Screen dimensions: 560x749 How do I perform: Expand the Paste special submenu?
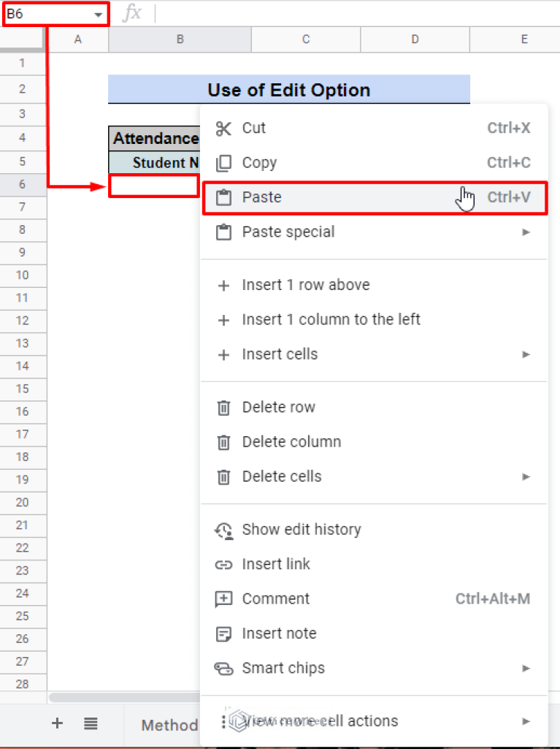526,232
